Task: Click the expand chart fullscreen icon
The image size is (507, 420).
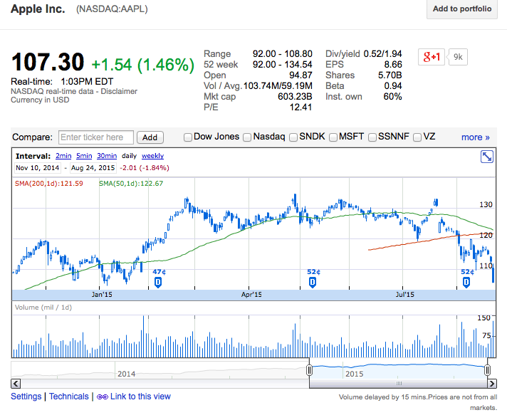Action: point(486,157)
